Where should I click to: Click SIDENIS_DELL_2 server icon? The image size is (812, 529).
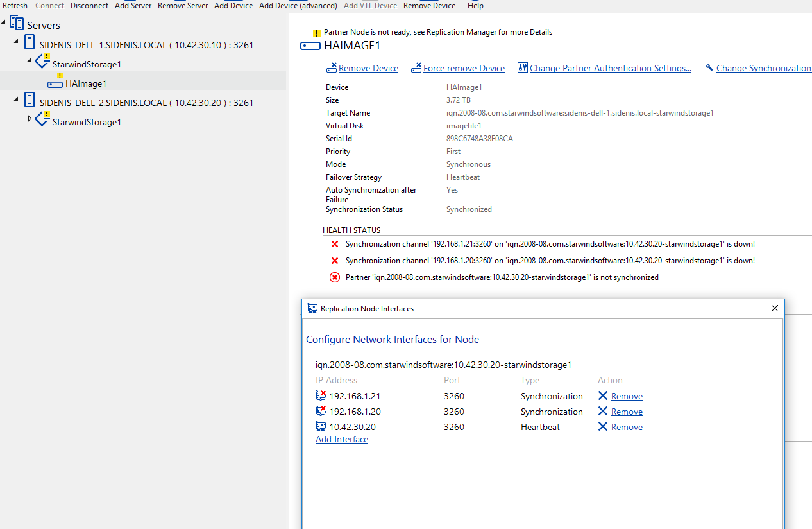pyautogui.click(x=30, y=101)
